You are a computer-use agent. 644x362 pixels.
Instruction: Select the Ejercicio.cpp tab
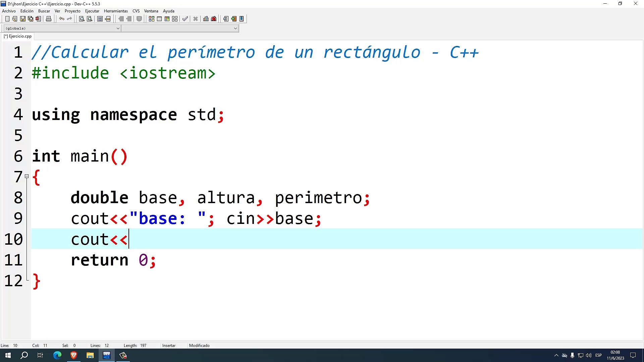coord(18,36)
